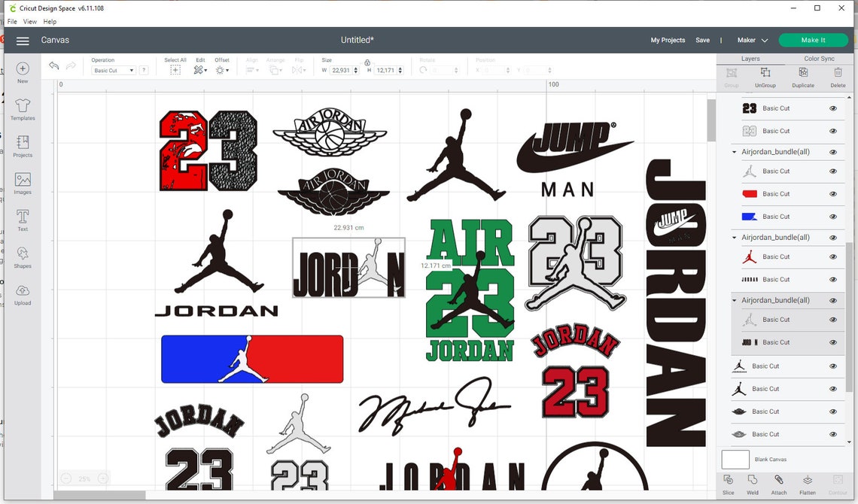The width and height of the screenshot is (858, 504).
Task: Open My Projects
Action: [668, 40]
